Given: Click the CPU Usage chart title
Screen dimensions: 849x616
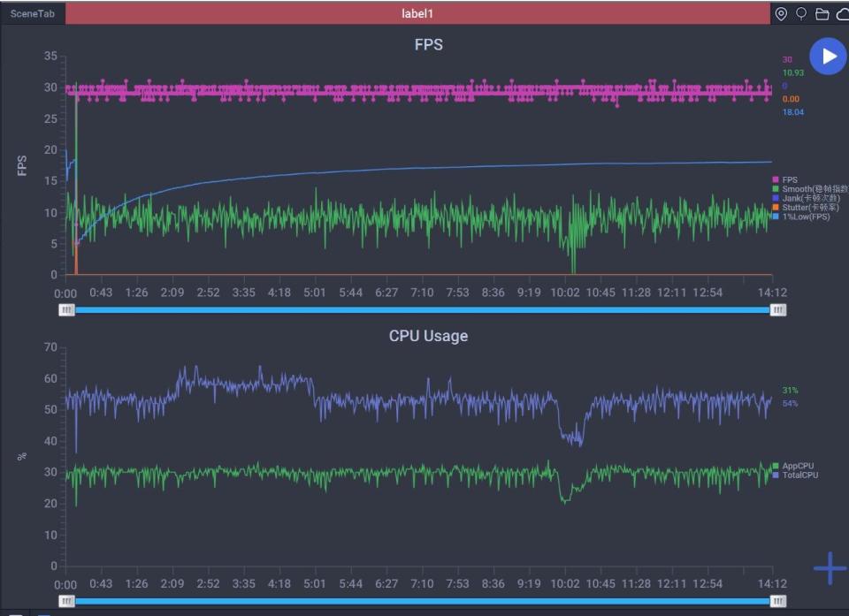Looking at the screenshot, I should [x=428, y=336].
